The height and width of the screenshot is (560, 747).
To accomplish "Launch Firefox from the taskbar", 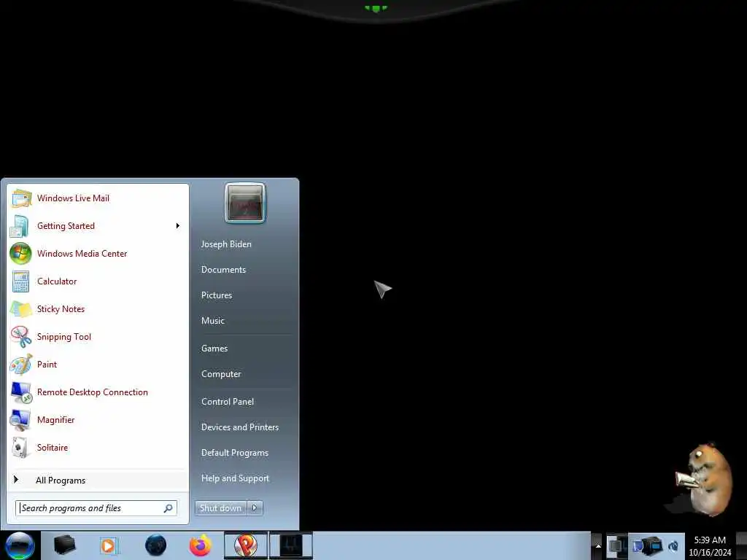I will click(x=201, y=545).
